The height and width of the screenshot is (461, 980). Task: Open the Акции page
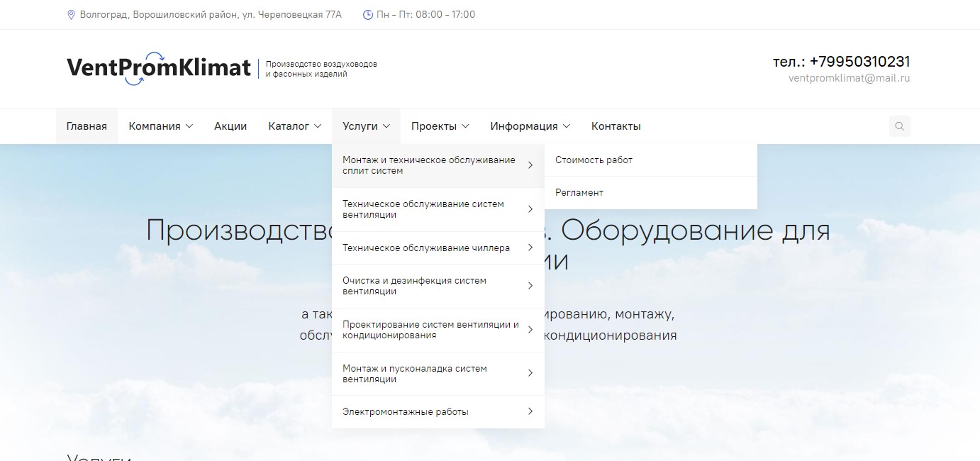pos(230,126)
